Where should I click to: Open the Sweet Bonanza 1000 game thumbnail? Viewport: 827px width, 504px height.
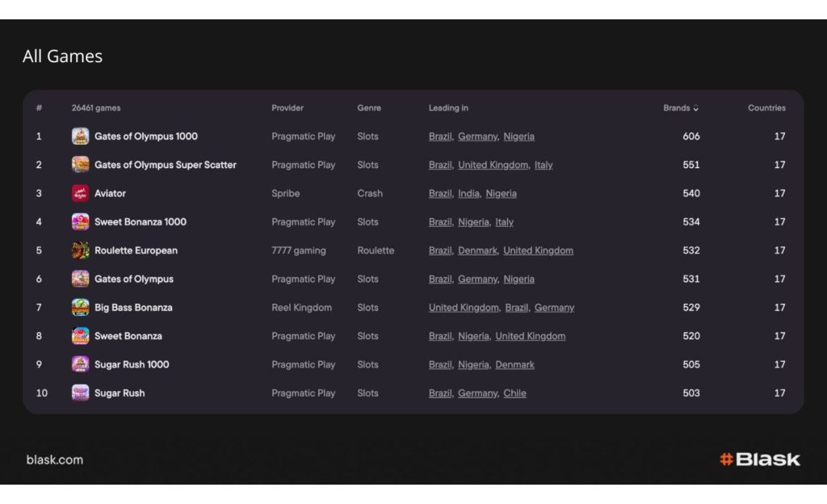point(80,222)
